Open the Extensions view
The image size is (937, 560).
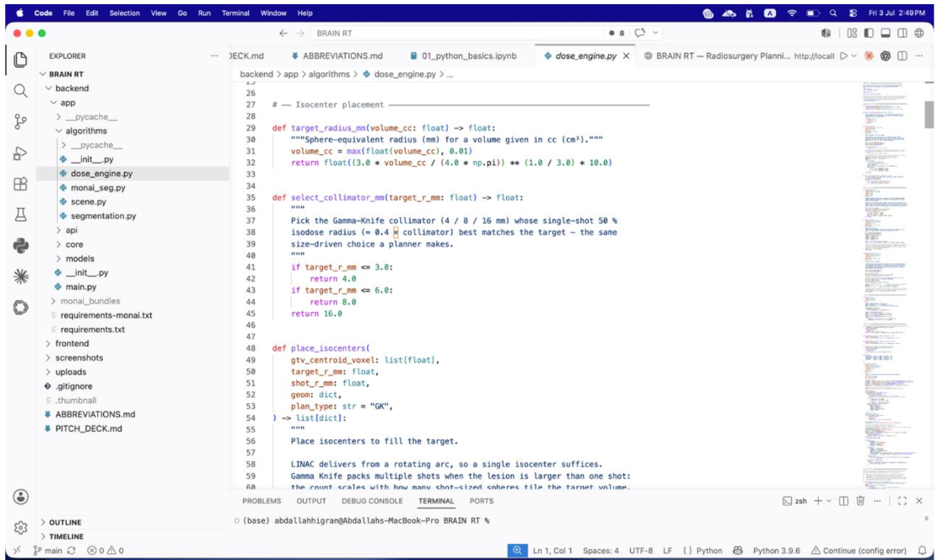pyautogui.click(x=20, y=184)
